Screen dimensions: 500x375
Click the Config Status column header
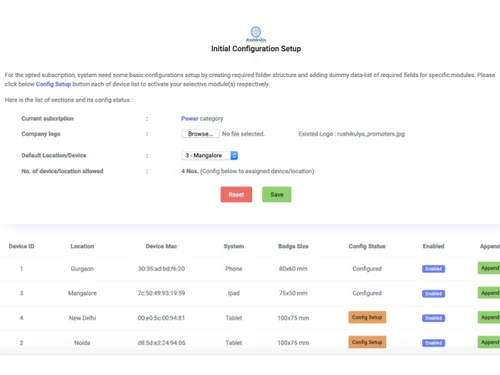click(x=367, y=246)
